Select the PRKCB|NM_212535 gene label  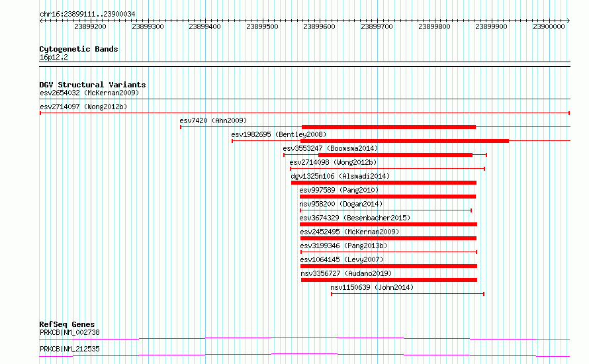pos(70,349)
